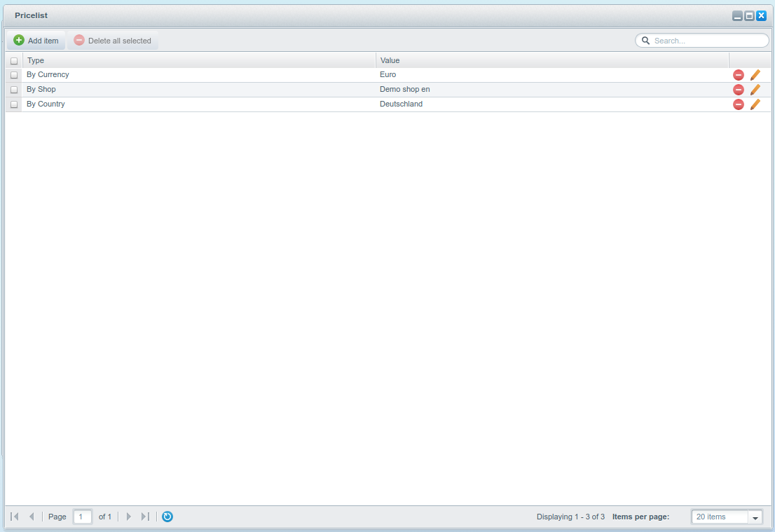
Task: Click Delete all selected button
Action: [113, 41]
